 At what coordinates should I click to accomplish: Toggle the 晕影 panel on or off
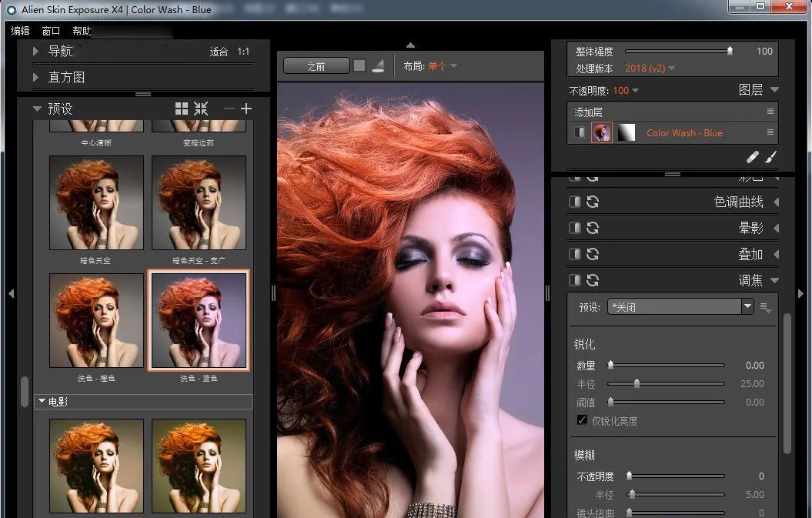pos(574,228)
